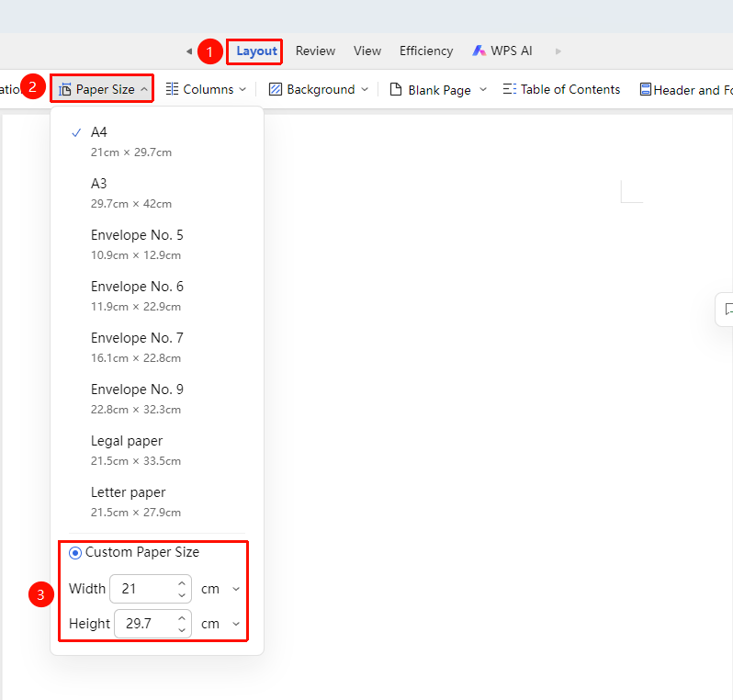Click the Width input field
The image size is (733, 700).
[151, 589]
